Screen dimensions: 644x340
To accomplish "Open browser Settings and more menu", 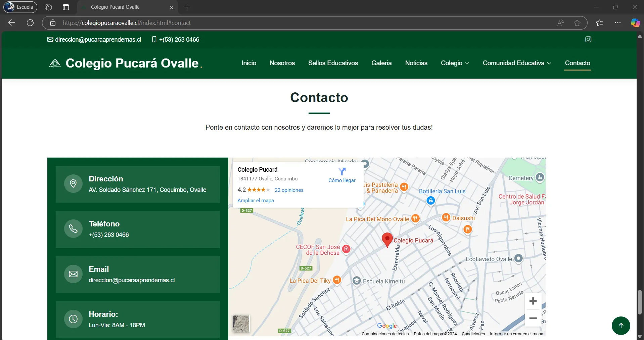I will point(617,23).
